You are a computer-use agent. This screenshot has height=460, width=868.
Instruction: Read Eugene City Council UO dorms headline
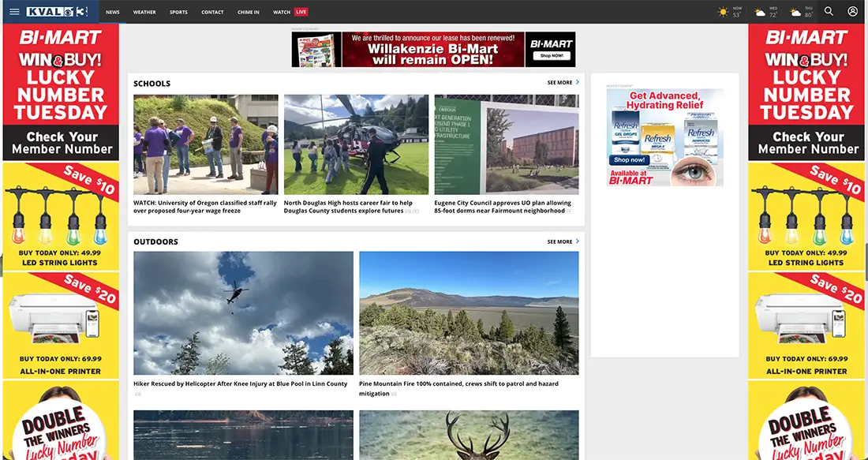point(501,207)
